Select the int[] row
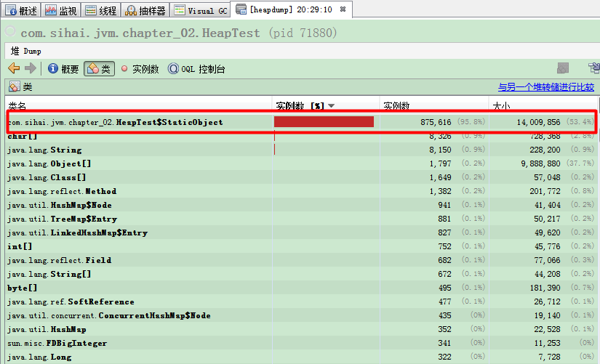 point(301,246)
